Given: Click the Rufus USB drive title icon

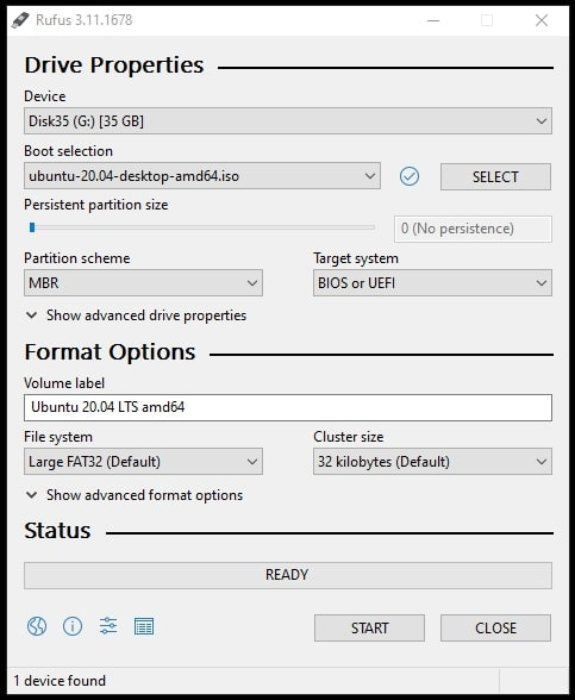Looking at the screenshot, I should (x=20, y=20).
